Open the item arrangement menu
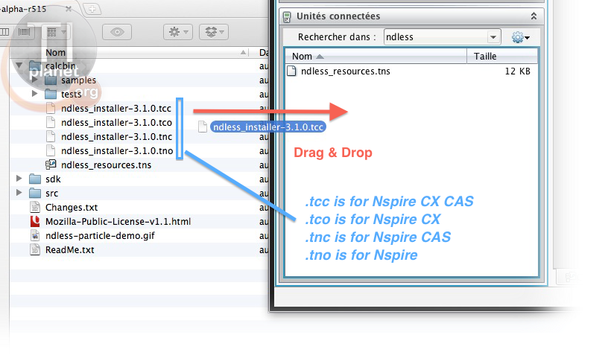The image size is (608, 364). [56, 32]
